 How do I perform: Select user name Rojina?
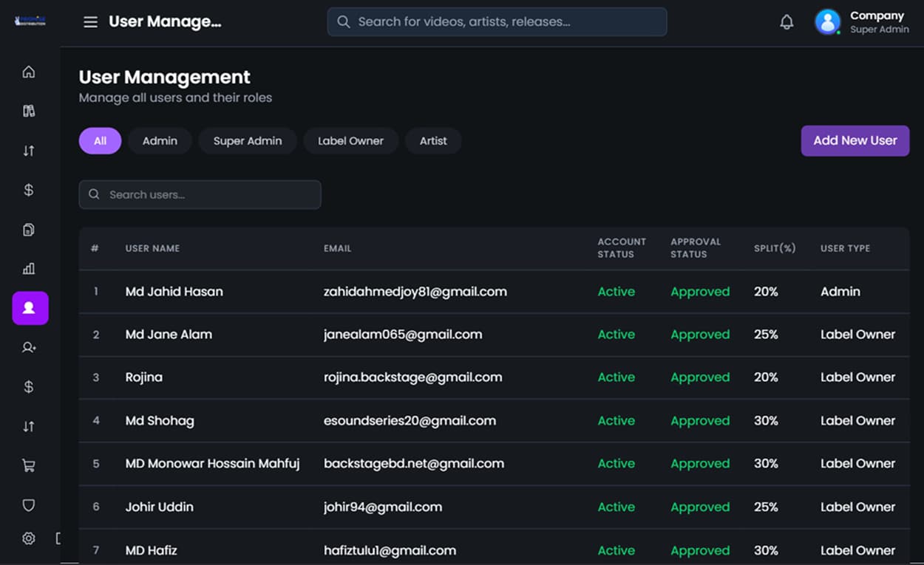(143, 377)
